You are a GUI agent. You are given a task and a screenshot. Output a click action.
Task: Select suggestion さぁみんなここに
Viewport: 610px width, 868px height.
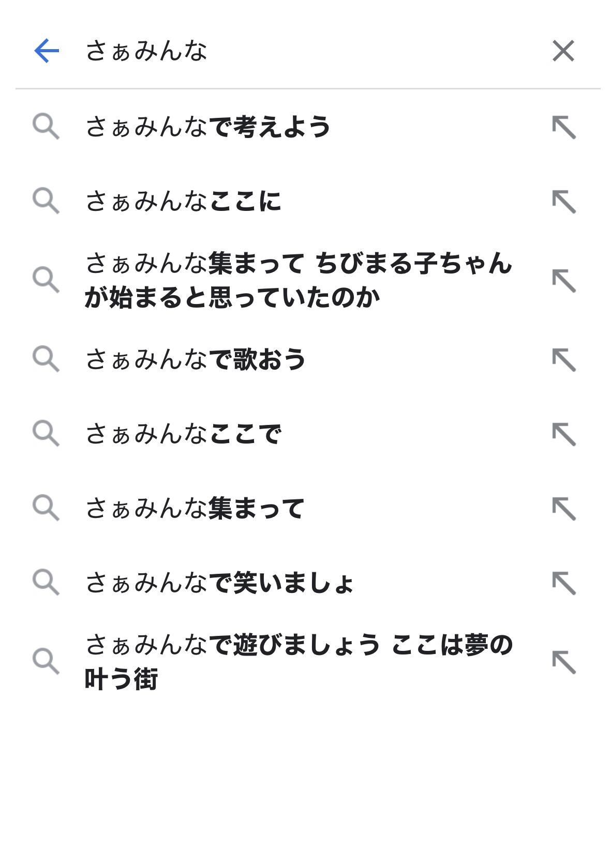click(x=183, y=201)
